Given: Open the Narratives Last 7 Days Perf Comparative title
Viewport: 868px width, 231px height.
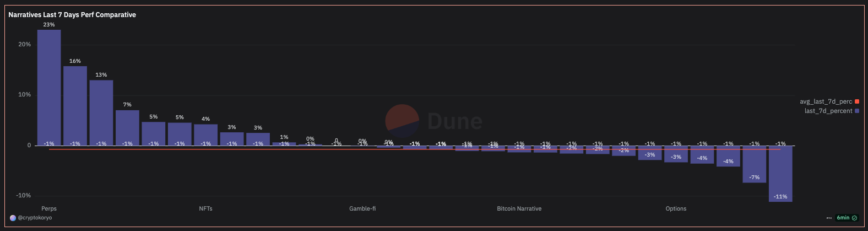Looking at the screenshot, I should tap(72, 15).
